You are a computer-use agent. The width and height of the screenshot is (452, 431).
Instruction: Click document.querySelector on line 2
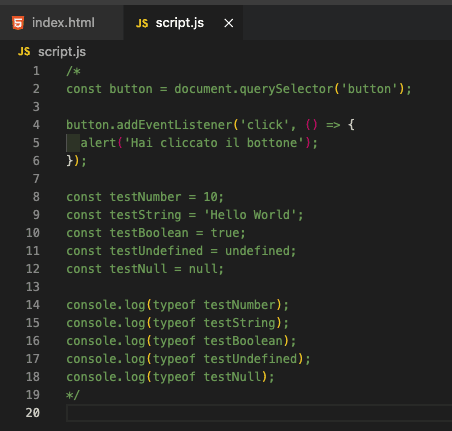[x=254, y=89]
